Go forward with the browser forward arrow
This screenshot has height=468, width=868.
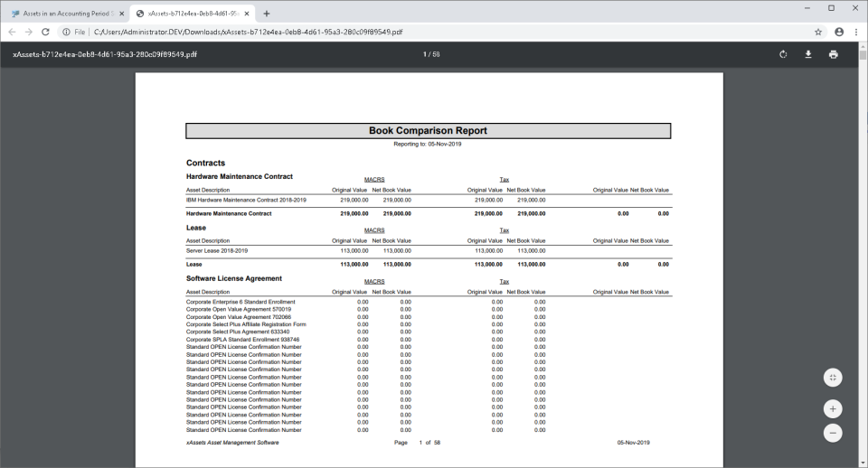29,33
